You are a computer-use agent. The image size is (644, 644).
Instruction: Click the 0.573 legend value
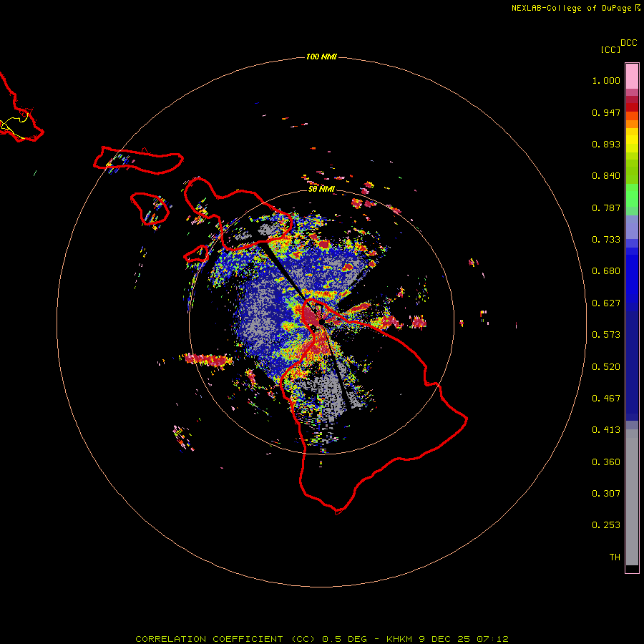[606, 335]
